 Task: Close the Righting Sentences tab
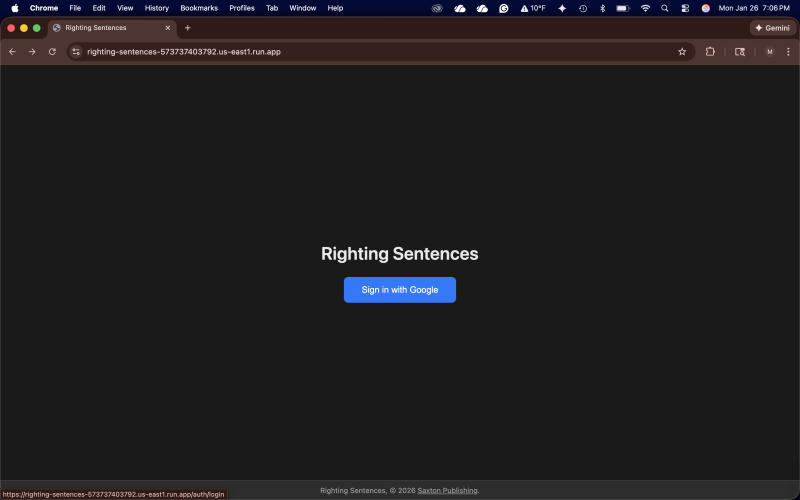pos(167,28)
